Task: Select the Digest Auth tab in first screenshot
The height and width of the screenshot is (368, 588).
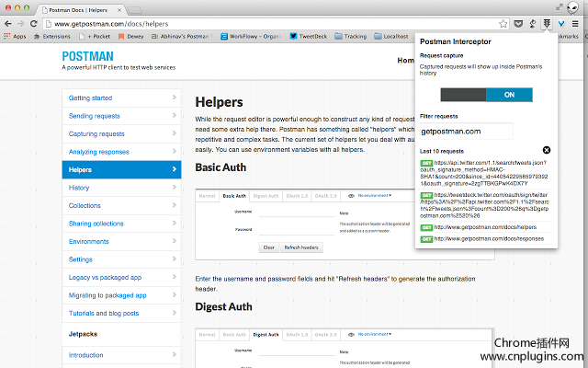Action: (x=266, y=196)
